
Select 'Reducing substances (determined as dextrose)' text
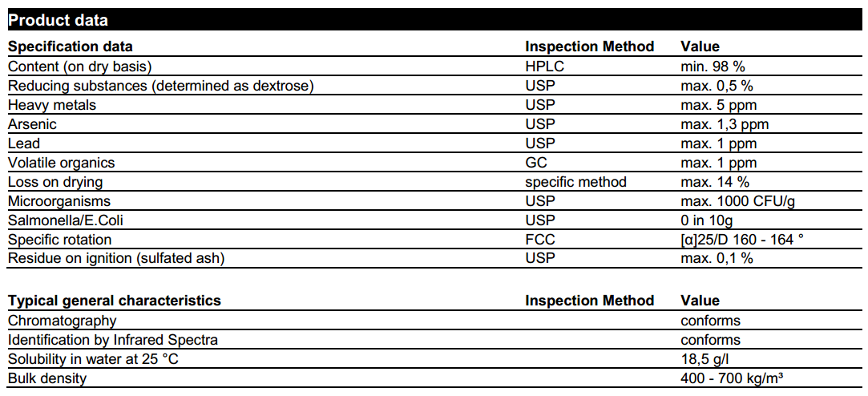pyautogui.click(x=160, y=86)
